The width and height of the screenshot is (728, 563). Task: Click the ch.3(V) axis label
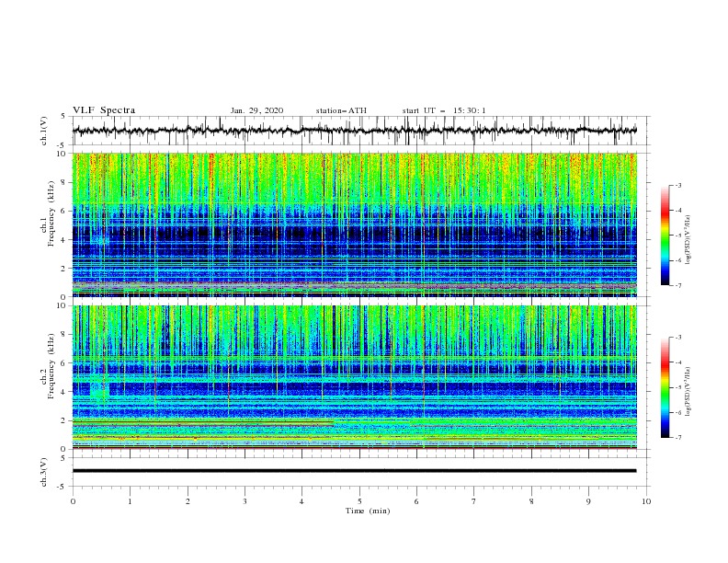(44, 472)
